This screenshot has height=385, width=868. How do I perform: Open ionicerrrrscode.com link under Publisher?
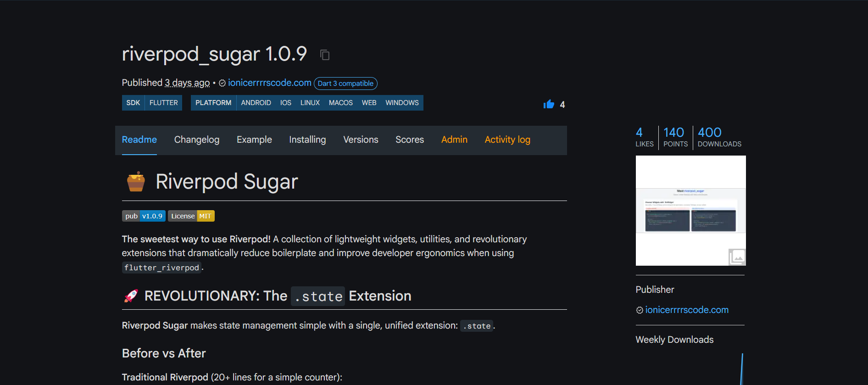(687, 310)
